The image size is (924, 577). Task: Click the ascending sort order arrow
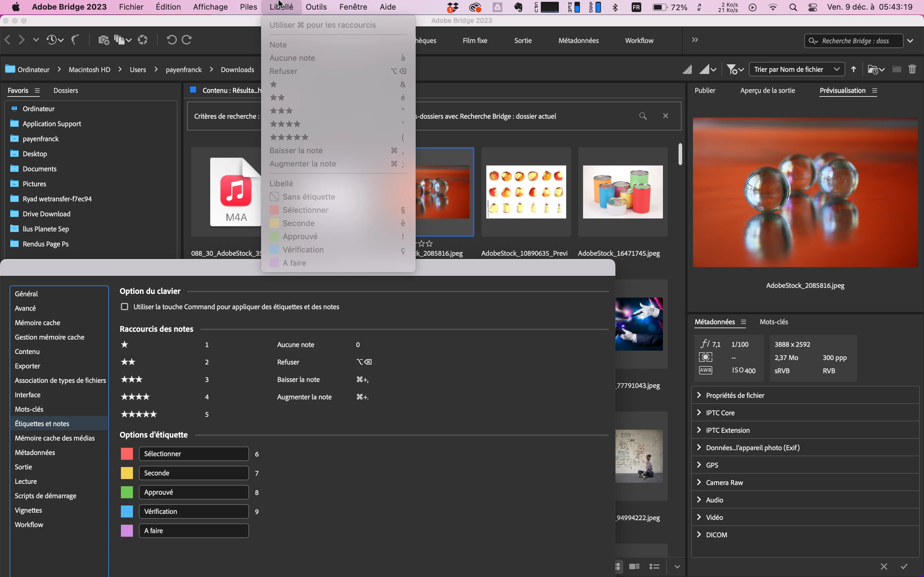click(x=854, y=69)
